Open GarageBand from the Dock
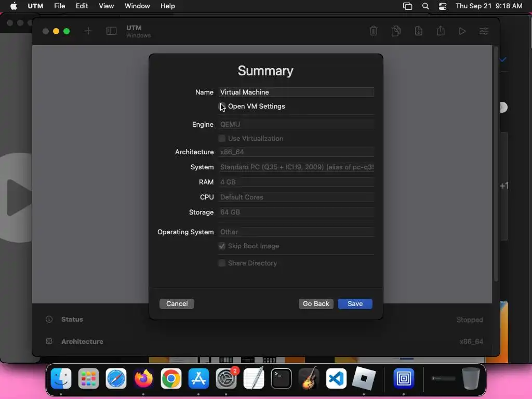This screenshot has width=532, height=399. coord(309,378)
